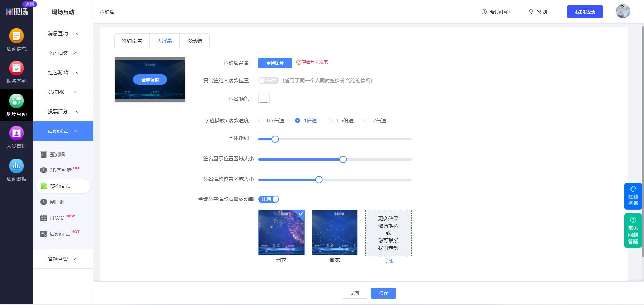Open the 在线咨询 floating panel
This screenshot has width=644, height=305.
coord(633,196)
